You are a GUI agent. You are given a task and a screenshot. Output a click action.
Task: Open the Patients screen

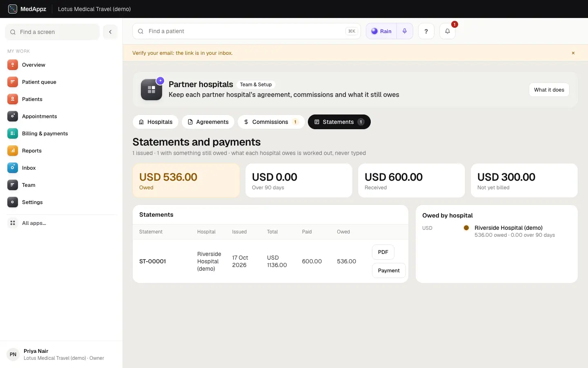(61, 99)
